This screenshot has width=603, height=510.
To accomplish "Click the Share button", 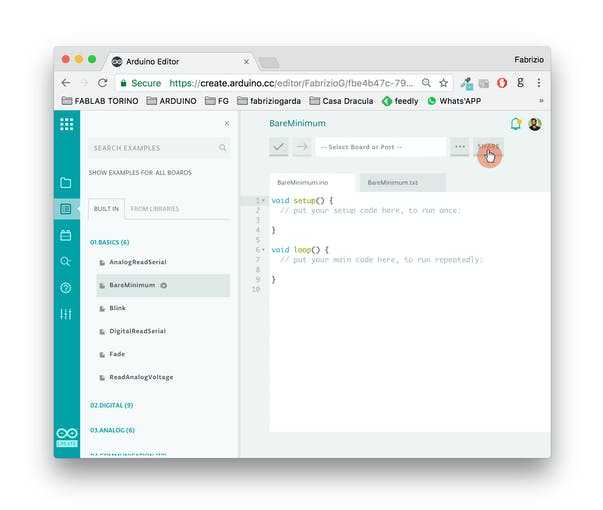I will [488, 147].
